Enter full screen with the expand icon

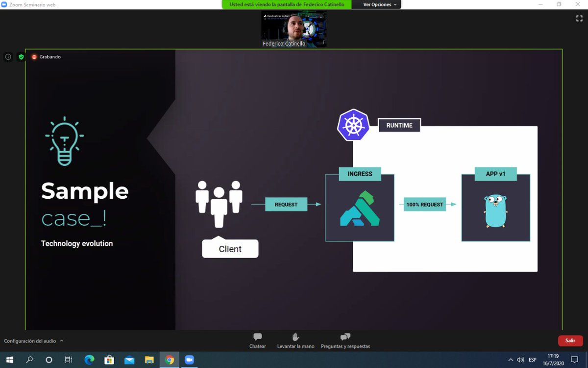click(579, 19)
